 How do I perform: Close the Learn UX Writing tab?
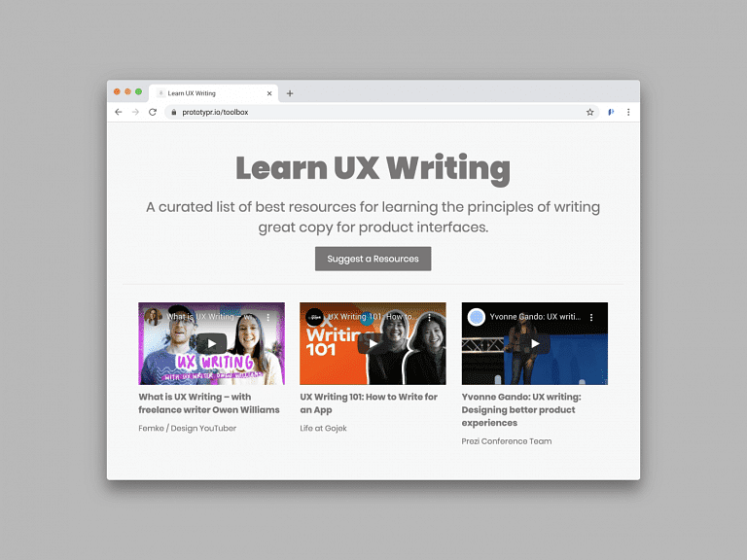click(x=269, y=93)
